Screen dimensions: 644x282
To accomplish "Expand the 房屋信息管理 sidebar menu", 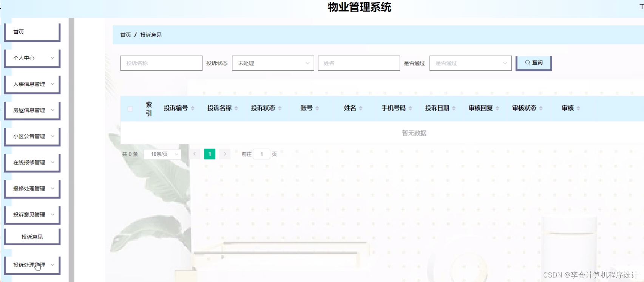I will pos(32,110).
